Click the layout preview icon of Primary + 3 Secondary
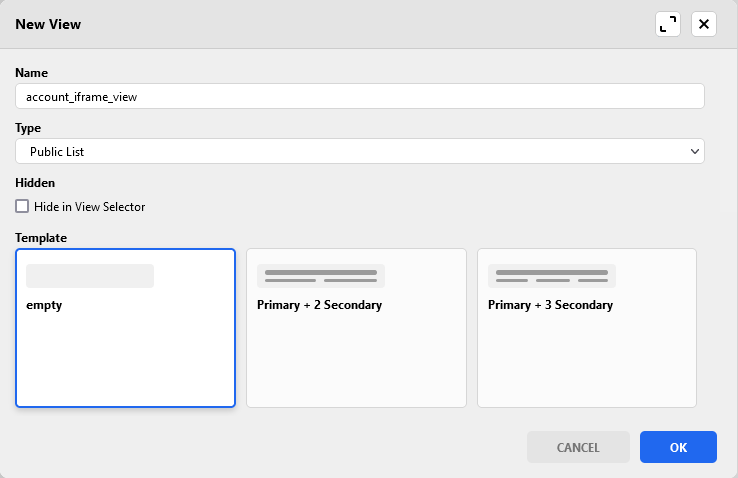Screen dimensions: 738x478 552,276
